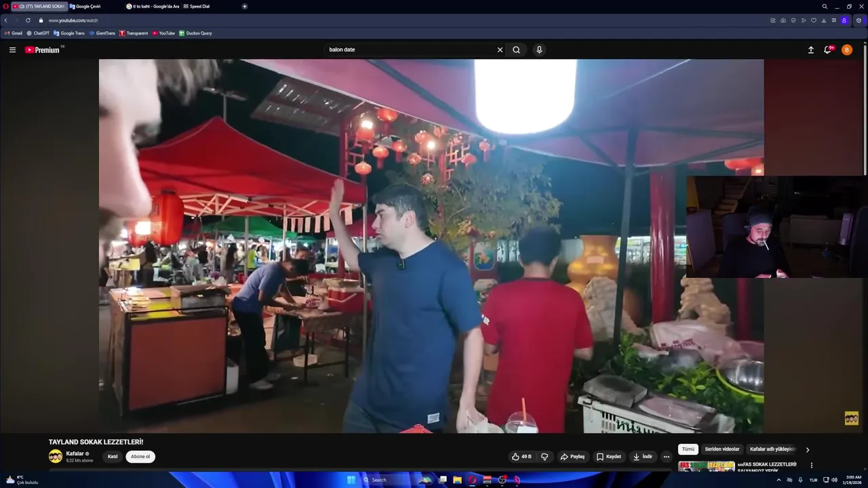Select the 'Kafalar adlı yükleyici' chip
The height and width of the screenshot is (488, 868).
coord(772,449)
